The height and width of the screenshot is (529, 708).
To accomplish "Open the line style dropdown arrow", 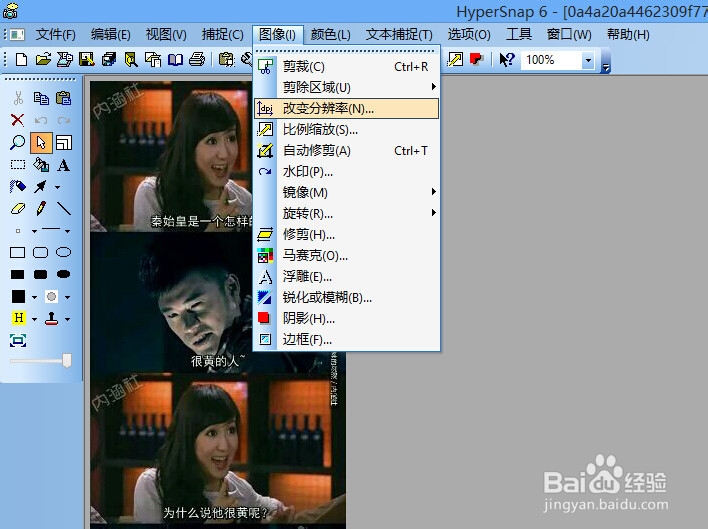I will [x=67, y=231].
